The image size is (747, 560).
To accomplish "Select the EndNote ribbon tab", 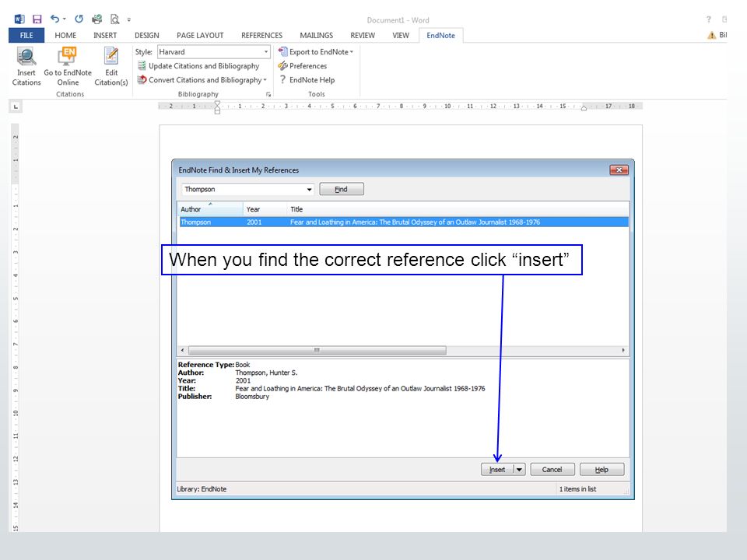I will pos(440,35).
